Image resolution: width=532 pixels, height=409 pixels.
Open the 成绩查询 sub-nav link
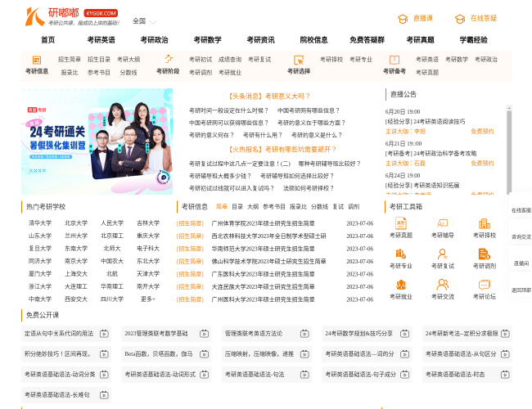click(230, 60)
